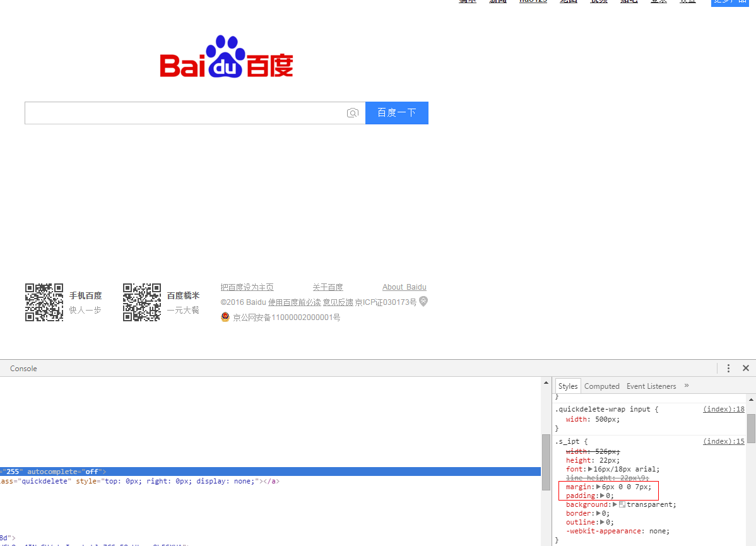The image size is (756, 546).
Task: Click the shield icon after ICP number
Action: click(x=423, y=302)
